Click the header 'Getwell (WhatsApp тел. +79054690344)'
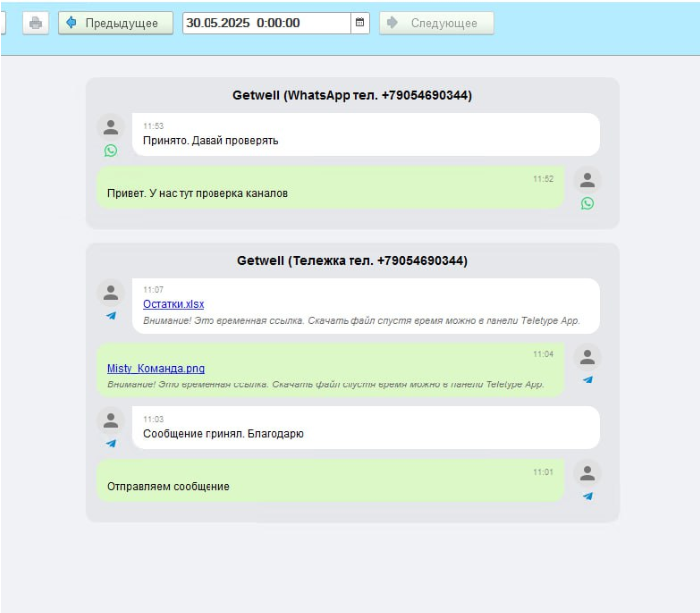The height and width of the screenshot is (613, 700). 352,95
